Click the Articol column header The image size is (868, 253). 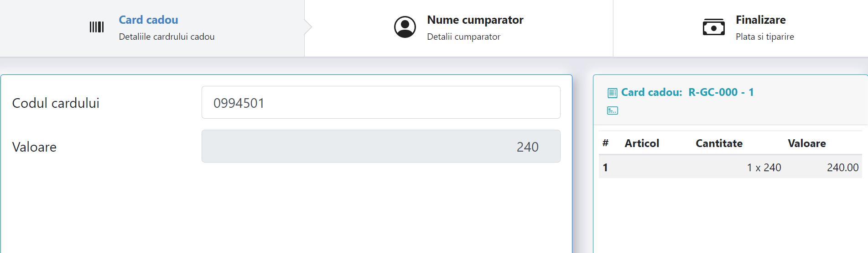tap(642, 143)
